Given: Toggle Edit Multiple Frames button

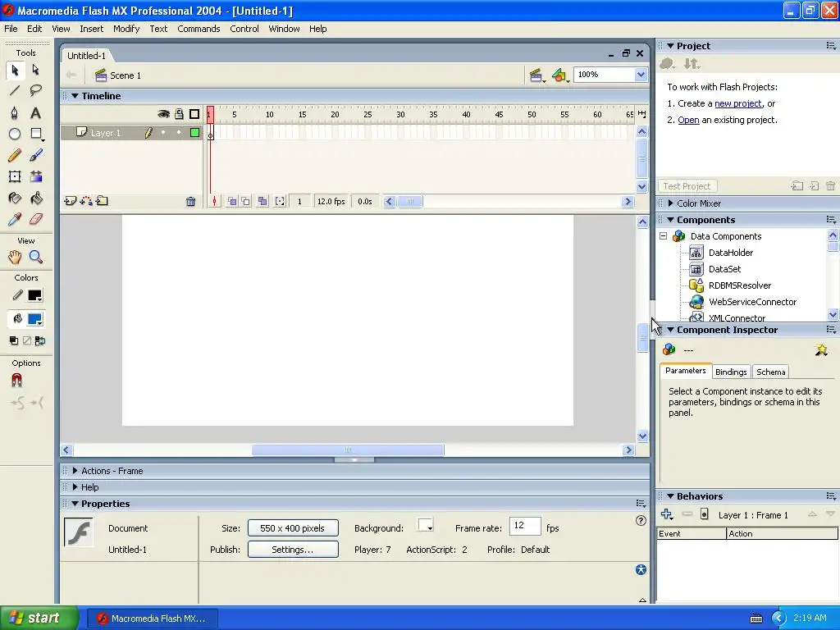Looking at the screenshot, I should [x=262, y=202].
